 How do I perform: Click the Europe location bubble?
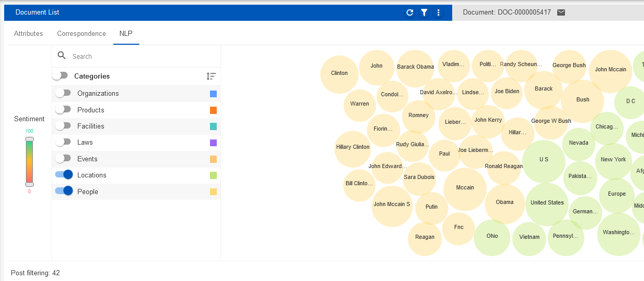[617, 196]
